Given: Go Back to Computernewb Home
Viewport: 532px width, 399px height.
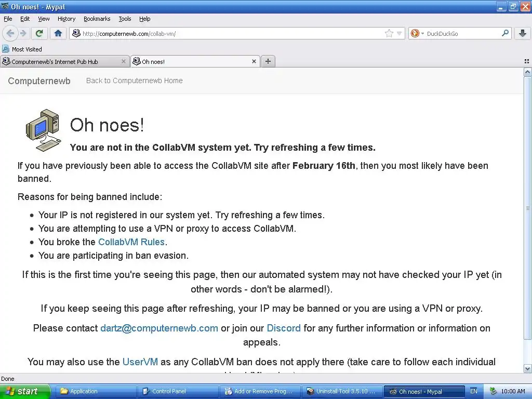Looking at the screenshot, I should [135, 81].
